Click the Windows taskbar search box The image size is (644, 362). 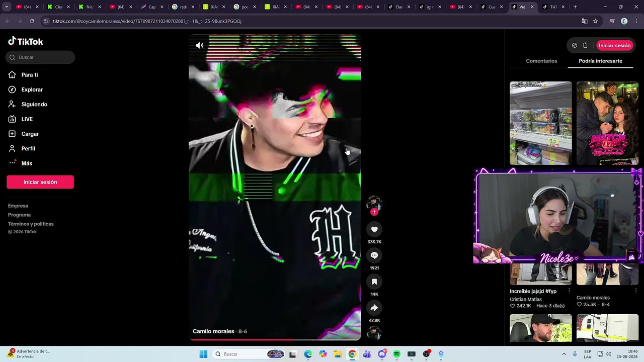point(248,354)
